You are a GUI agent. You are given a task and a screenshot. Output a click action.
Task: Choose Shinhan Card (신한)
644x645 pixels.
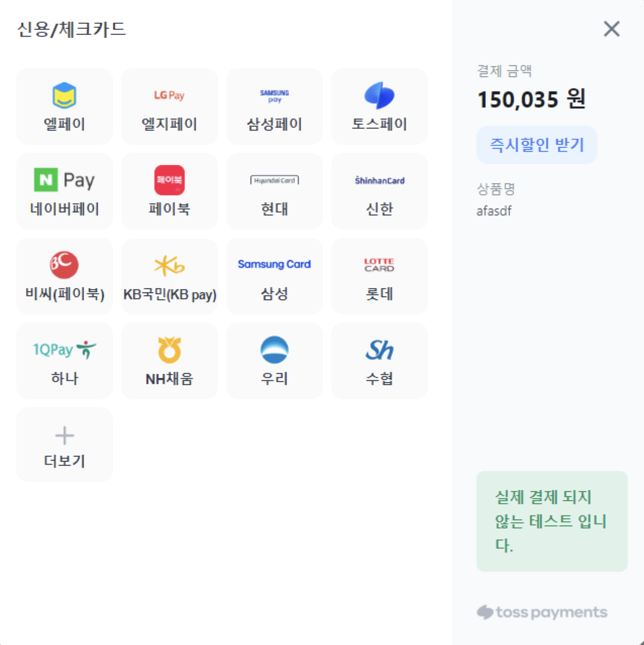[380, 191]
